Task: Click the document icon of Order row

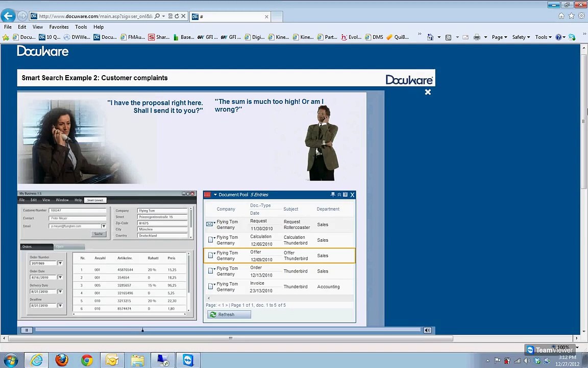Action: pyautogui.click(x=210, y=271)
